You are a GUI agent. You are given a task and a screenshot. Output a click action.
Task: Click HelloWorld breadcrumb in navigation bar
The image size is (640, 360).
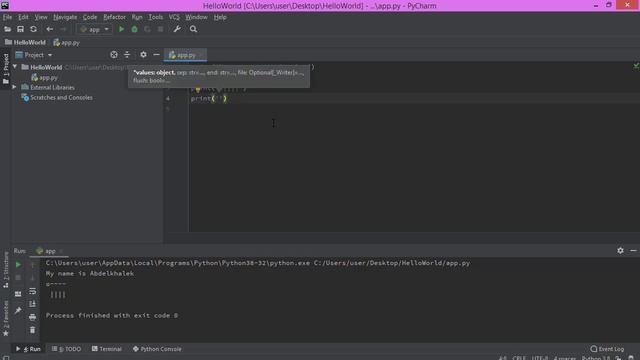25,42
